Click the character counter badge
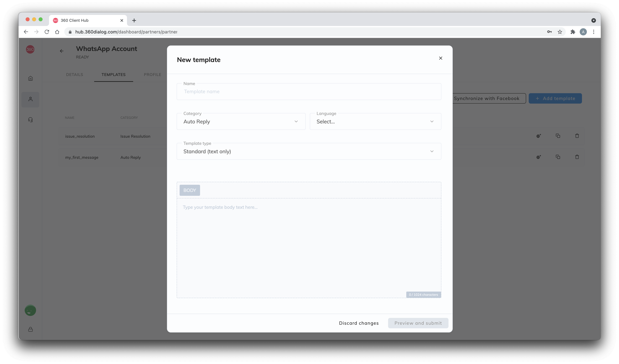The image size is (619, 364). [423, 295]
